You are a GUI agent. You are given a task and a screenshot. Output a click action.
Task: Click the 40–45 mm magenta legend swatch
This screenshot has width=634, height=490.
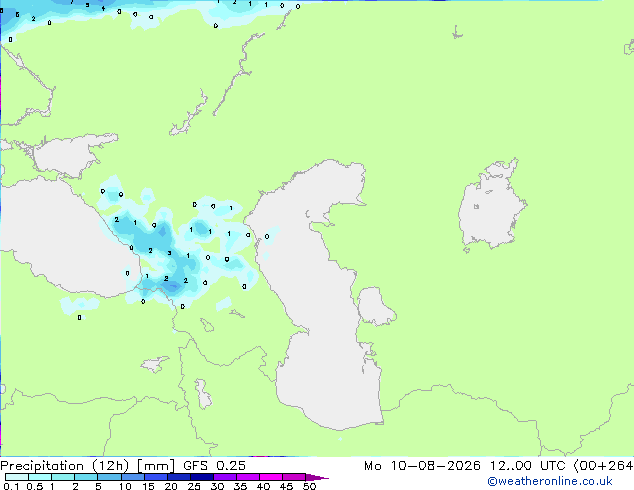270,477
